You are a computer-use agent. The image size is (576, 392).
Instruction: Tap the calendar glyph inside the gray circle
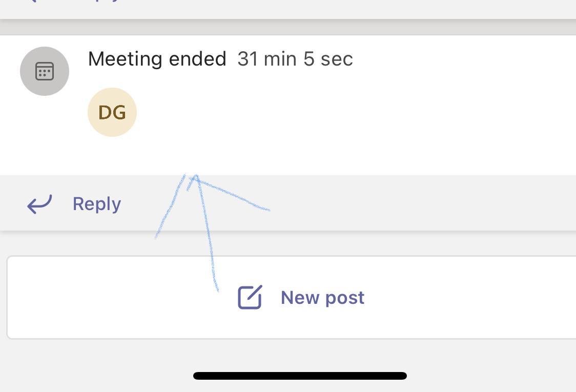click(x=45, y=71)
